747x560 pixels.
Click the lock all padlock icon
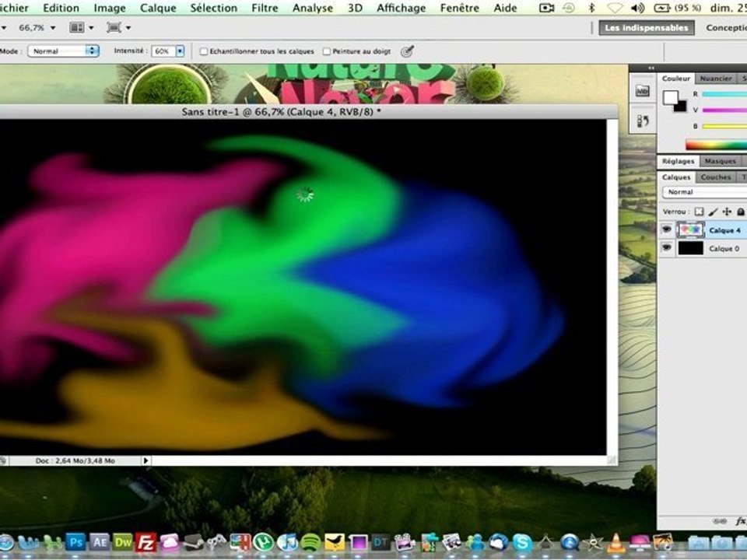[741, 212]
